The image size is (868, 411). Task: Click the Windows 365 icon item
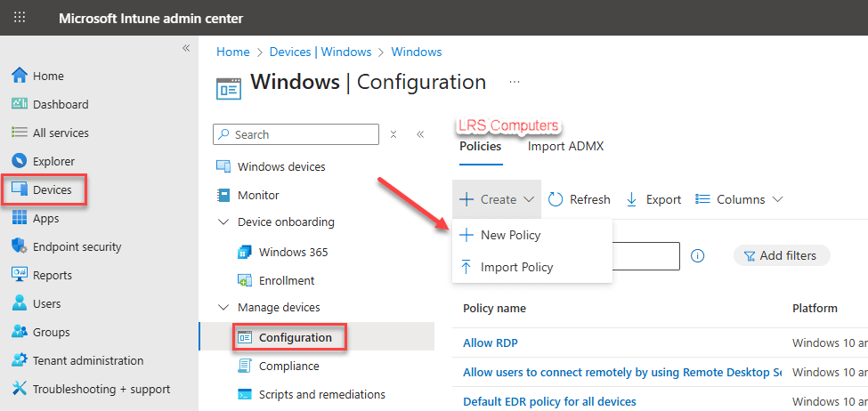tap(245, 252)
